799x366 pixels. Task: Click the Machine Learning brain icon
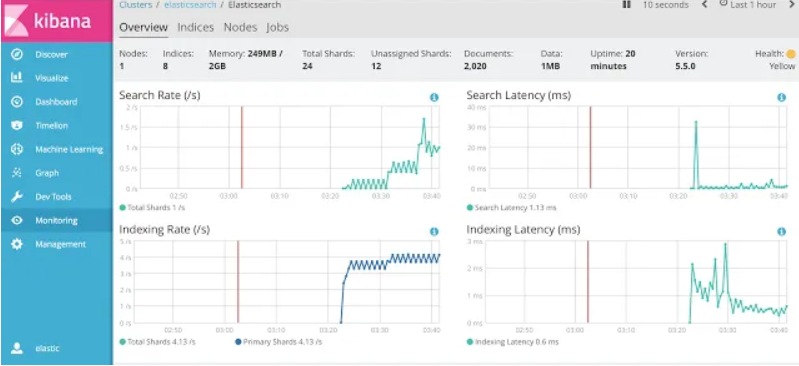[x=17, y=149]
